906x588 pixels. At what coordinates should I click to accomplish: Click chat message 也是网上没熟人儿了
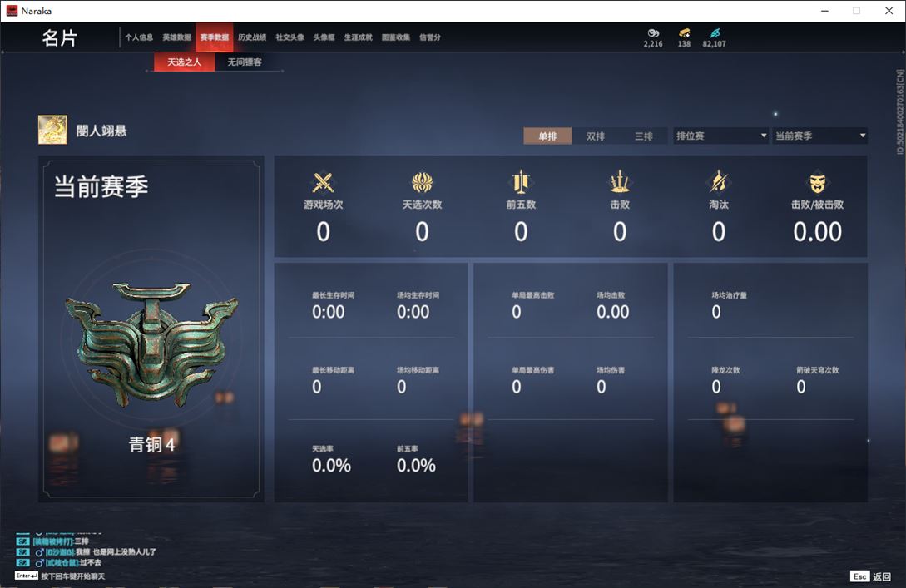click(124, 552)
